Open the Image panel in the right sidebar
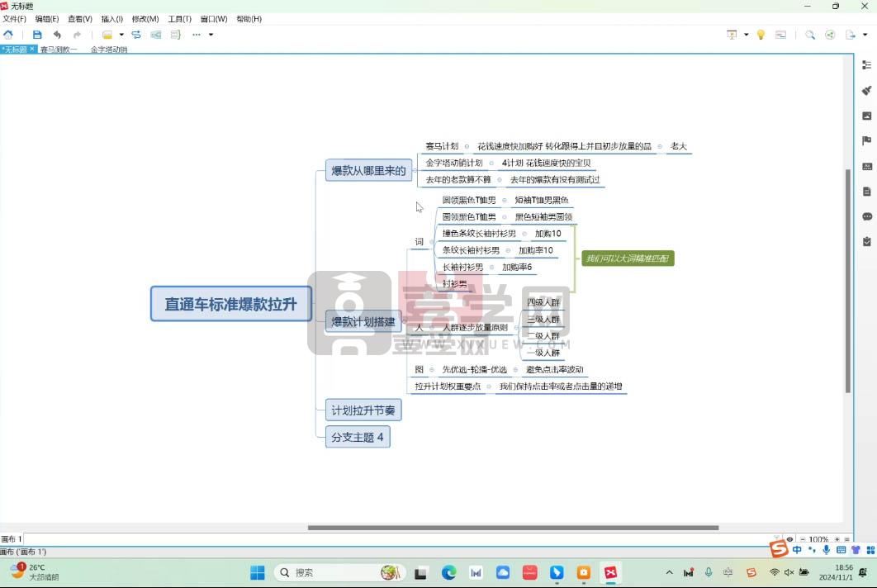The image size is (877, 588). [x=866, y=116]
